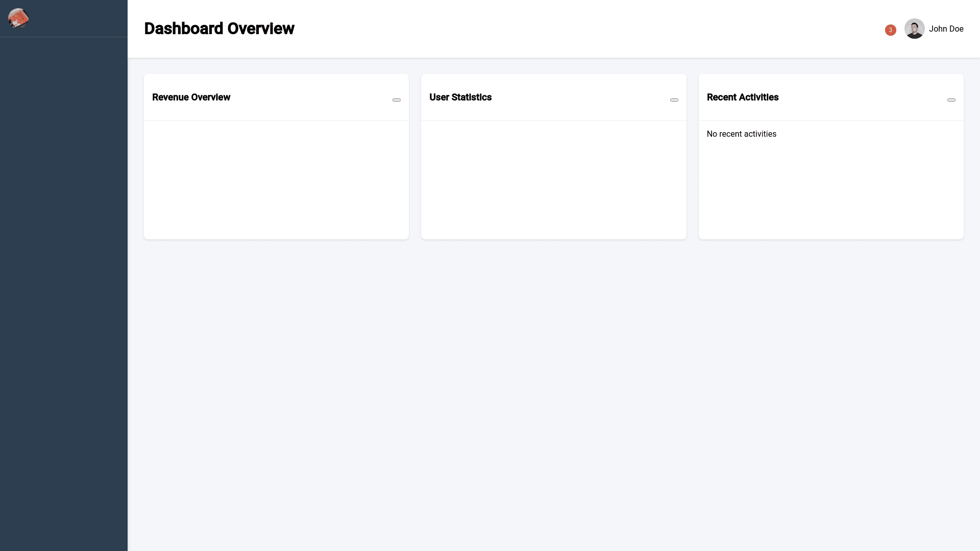
Task: Click blank gray background below the cards
Action: tap(553, 388)
